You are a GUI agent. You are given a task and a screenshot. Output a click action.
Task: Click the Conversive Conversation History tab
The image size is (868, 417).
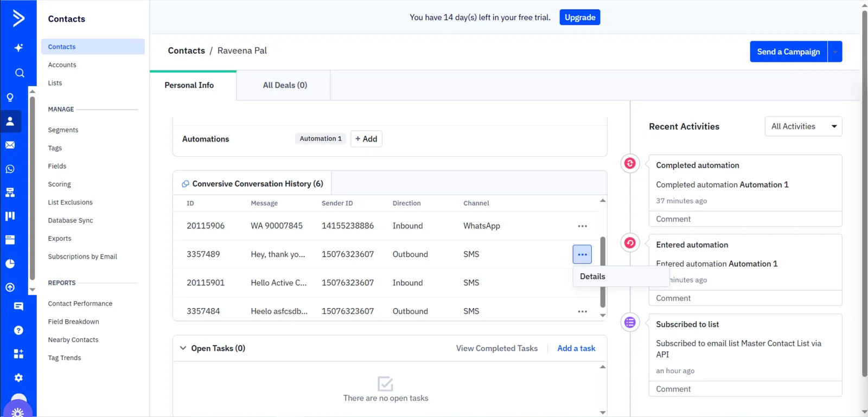[252, 184]
